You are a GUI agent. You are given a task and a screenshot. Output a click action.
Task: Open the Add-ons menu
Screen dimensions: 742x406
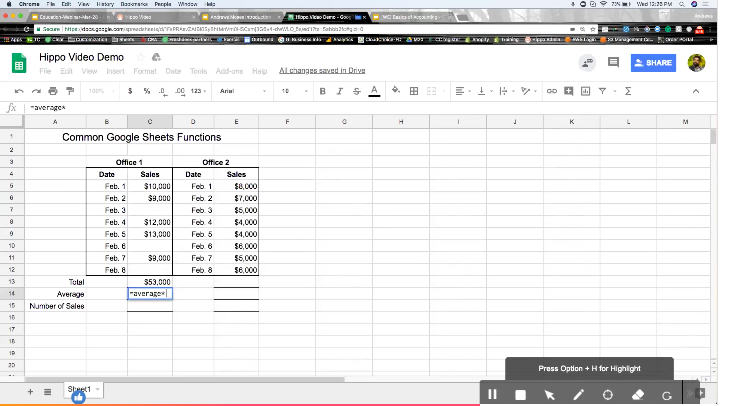[229, 71]
